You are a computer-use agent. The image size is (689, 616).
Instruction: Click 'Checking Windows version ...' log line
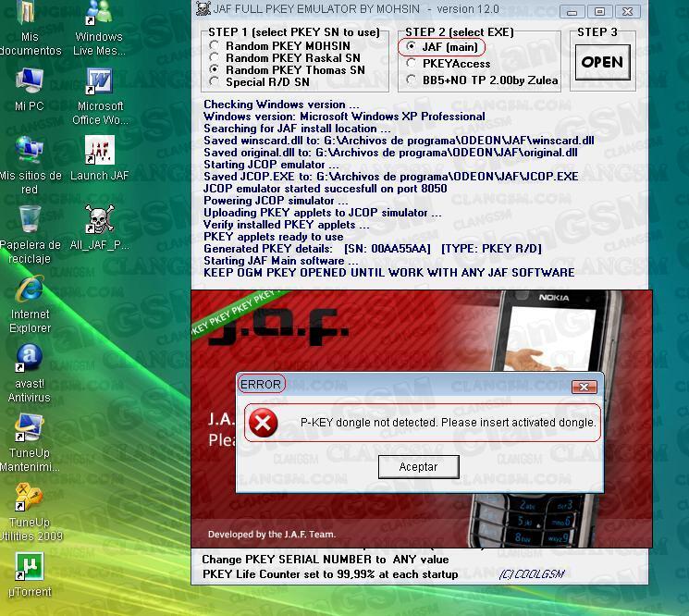click(x=281, y=105)
